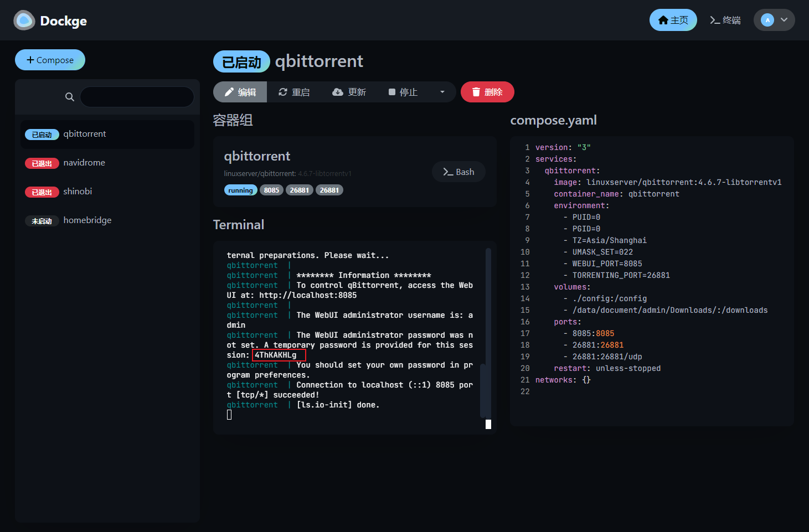
Task: Click the compose.yaml heading
Action: tap(553, 120)
